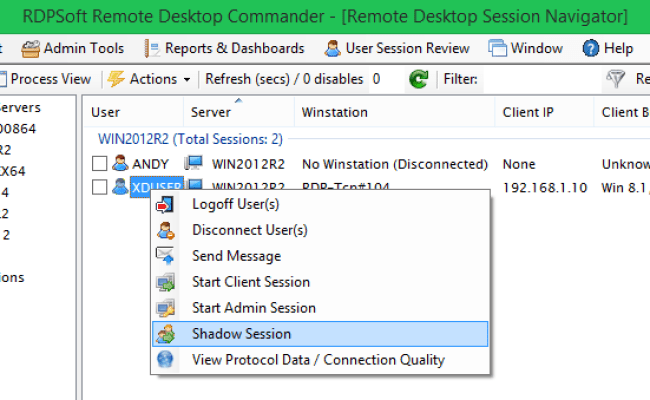Image resolution: width=650 pixels, height=400 pixels.
Task: Choose Logoff User(s) from context menu
Action: pyautogui.click(x=320, y=204)
